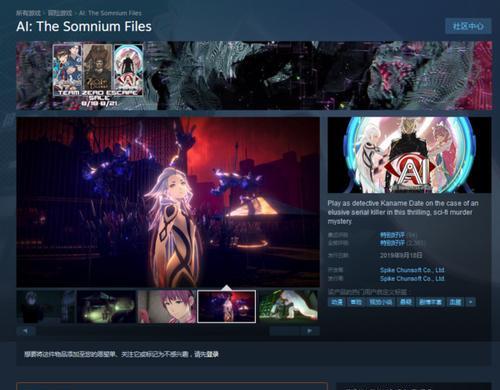This screenshot has height=390, width=500.
Task: Open the recent reviews rating link
Action: coord(392,235)
